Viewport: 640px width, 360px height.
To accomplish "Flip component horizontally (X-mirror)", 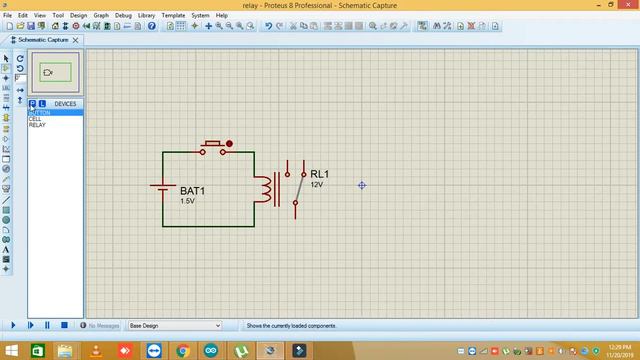I will click(x=20, y=90).
